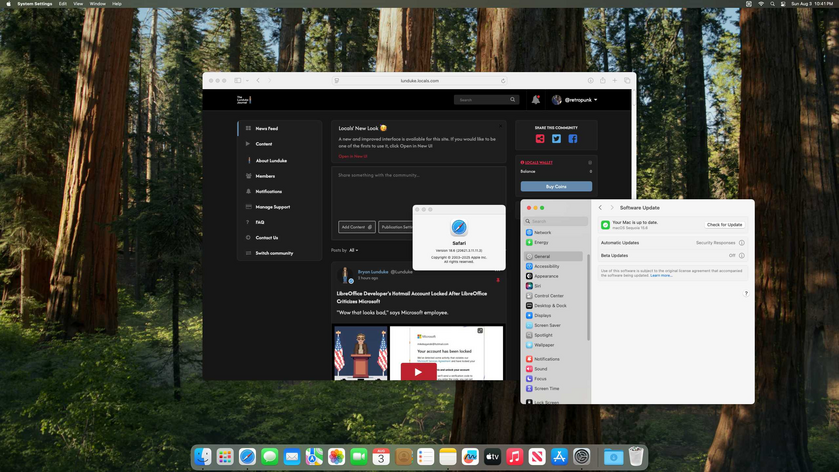Click the red share icon under Share This Community
This screenshot has height=472, width=839.
click(x=540, y=139)
